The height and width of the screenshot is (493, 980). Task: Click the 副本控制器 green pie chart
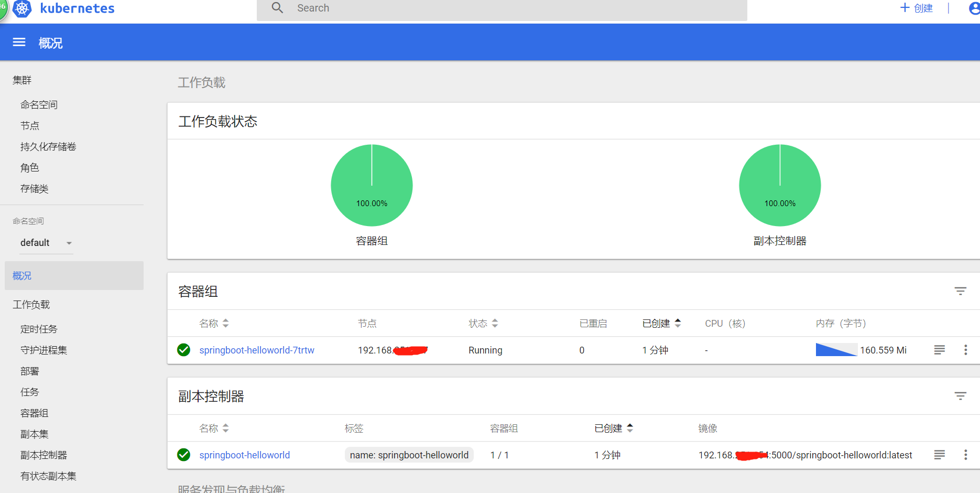coord(780,185)
